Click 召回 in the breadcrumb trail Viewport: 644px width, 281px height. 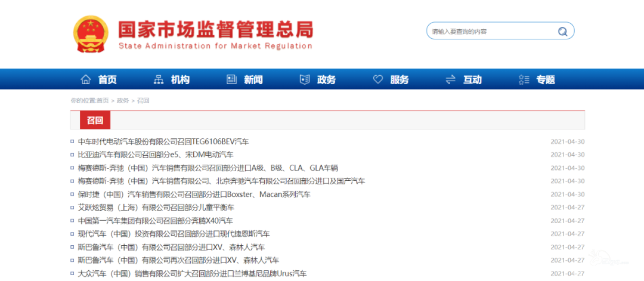pos(143,101)
